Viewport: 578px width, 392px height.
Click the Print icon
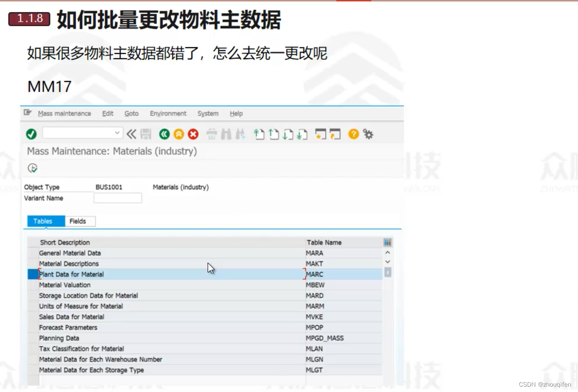coord(212,134)
